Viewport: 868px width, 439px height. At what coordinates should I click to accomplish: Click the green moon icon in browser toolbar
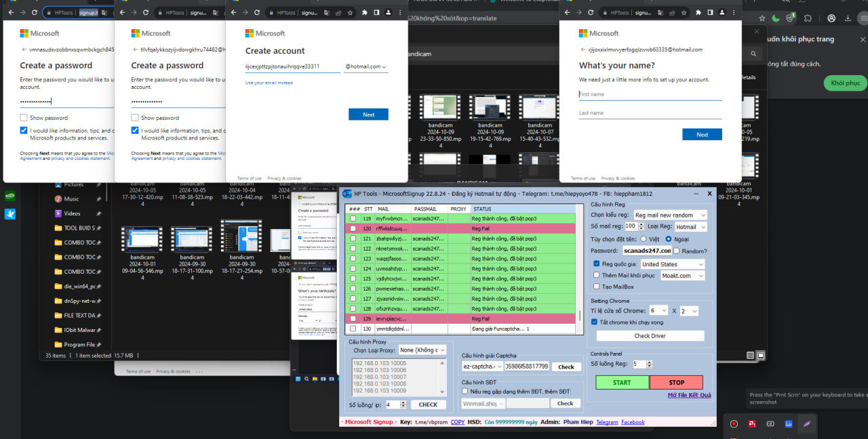(775, 18)
